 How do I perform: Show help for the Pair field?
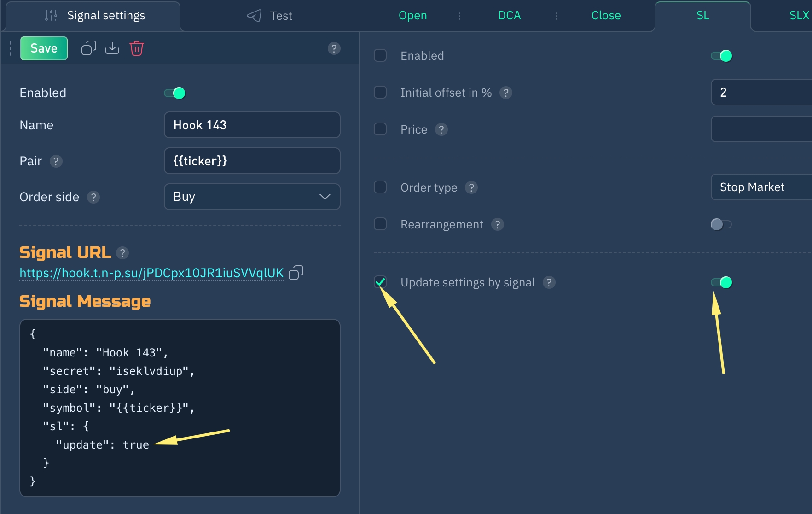56,161
